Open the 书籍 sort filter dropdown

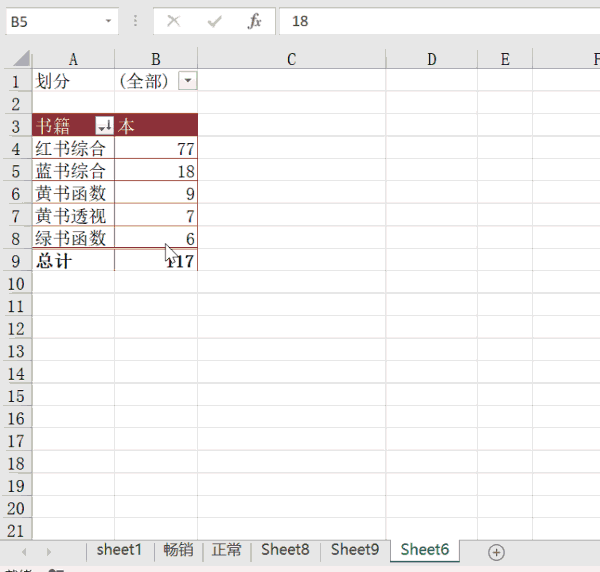click(104, 125)
